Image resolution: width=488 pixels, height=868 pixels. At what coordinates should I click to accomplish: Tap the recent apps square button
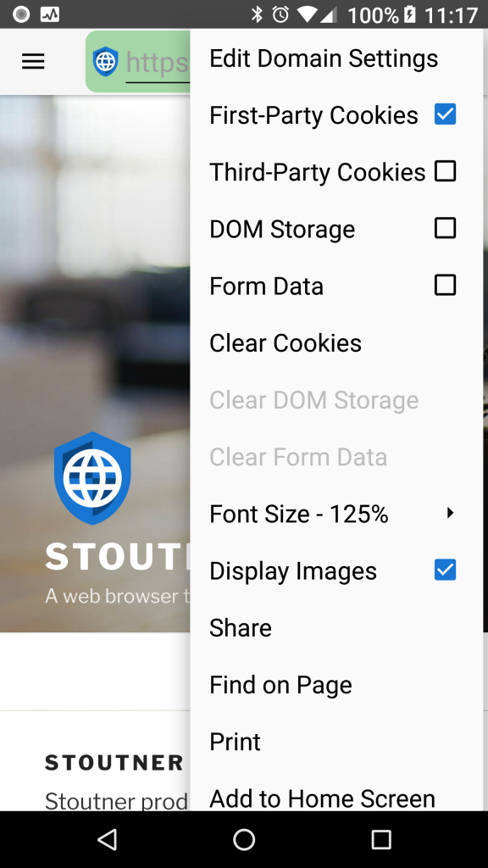point(380,839)
